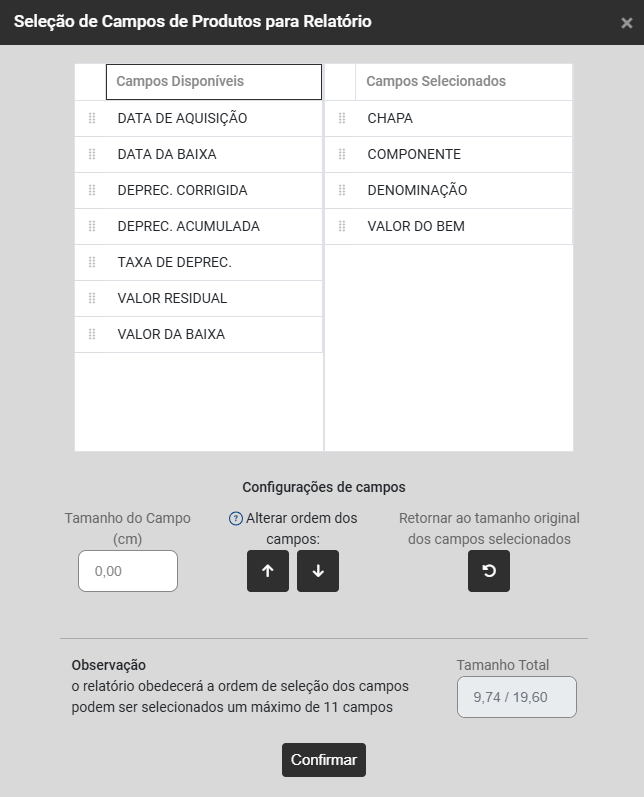Click drag handle of DATA DE AQUISIÇÃO
Image resolution: width=644 pixels, height=797 pixels.
(92, 118)
